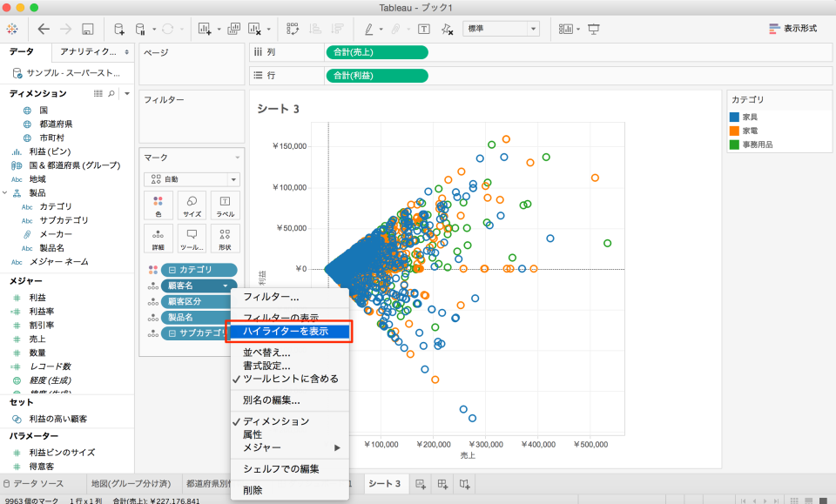Click the サイズ (Size) mark icon
Screen dimensions: 836x504
192,205
